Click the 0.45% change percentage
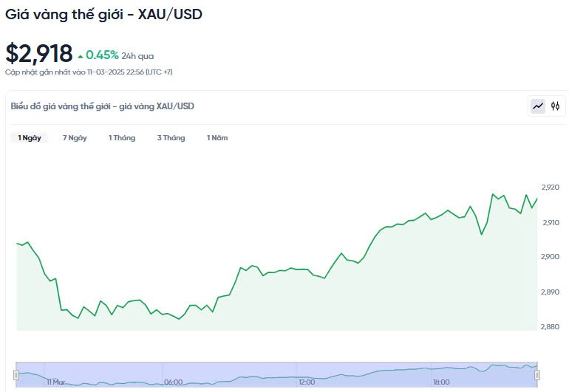 (102, 55)
